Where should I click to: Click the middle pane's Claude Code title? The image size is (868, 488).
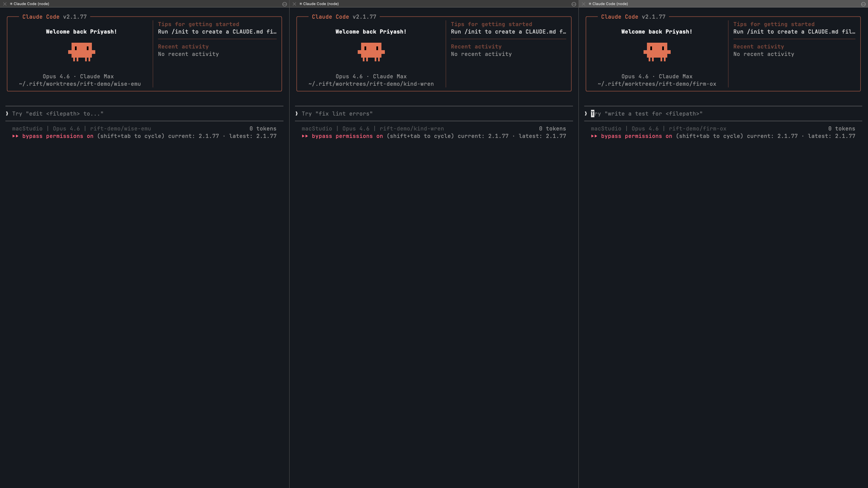click(321, 4)
